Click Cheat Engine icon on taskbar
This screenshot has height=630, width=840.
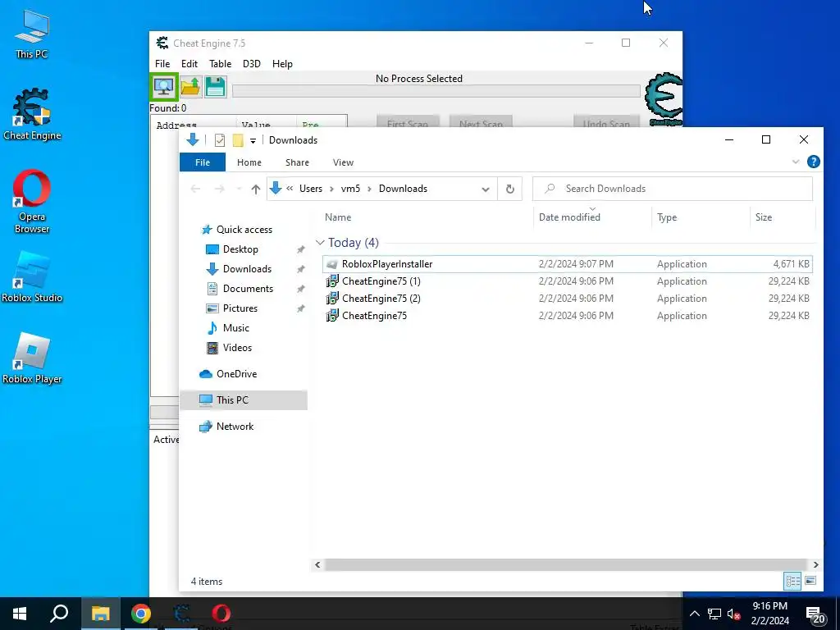tap(181, 614)
